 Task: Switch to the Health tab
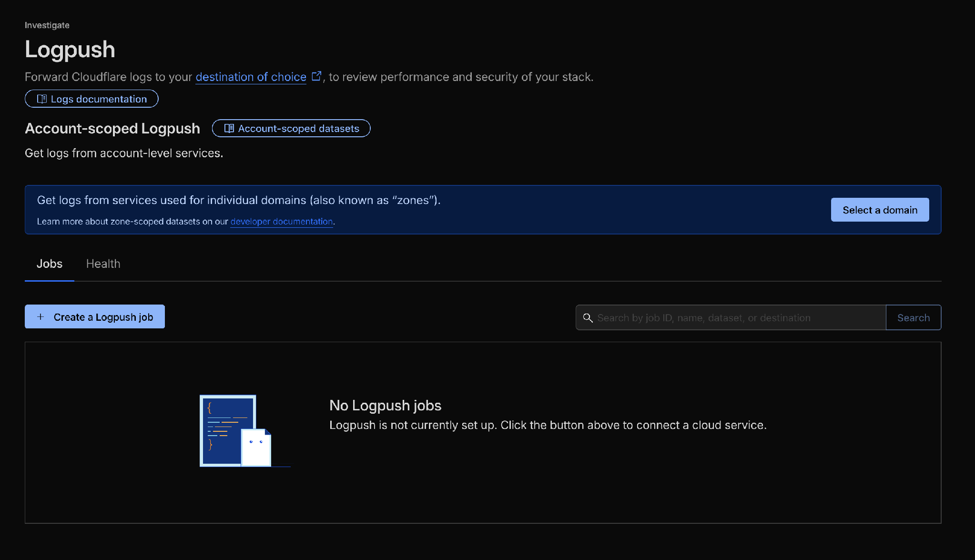[103, 264]
